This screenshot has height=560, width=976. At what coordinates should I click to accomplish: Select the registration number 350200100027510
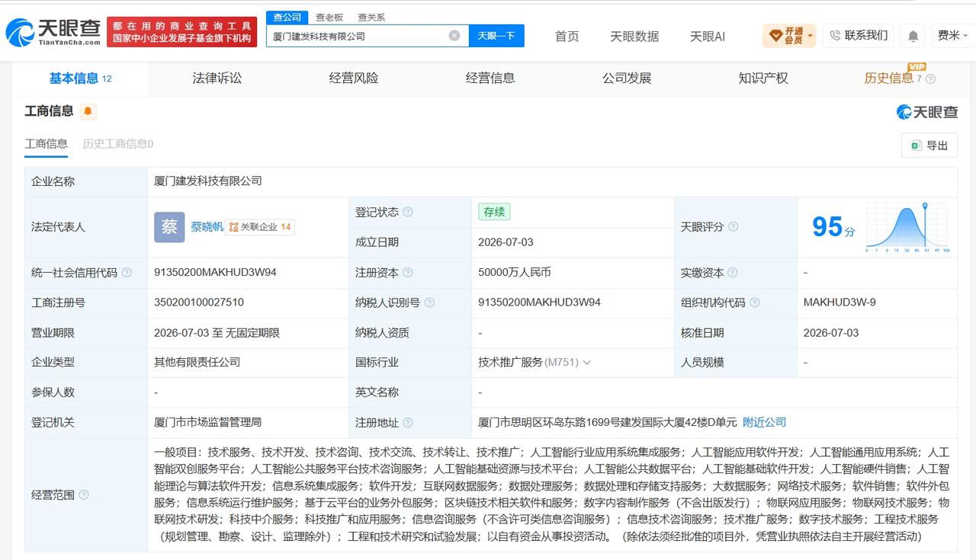tap(199, 302)
